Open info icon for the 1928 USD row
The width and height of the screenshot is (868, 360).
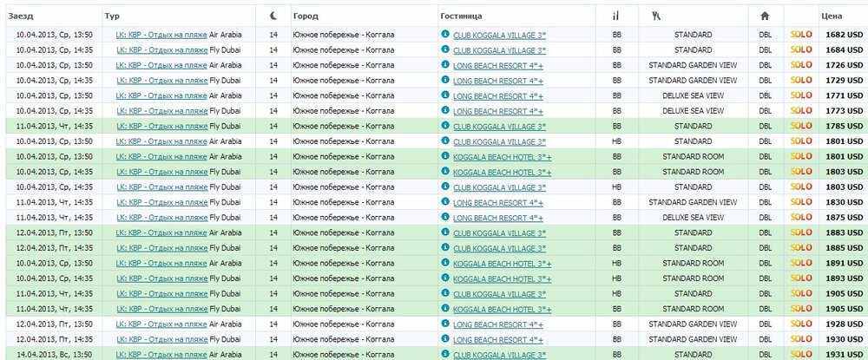[x=444, y=324]
